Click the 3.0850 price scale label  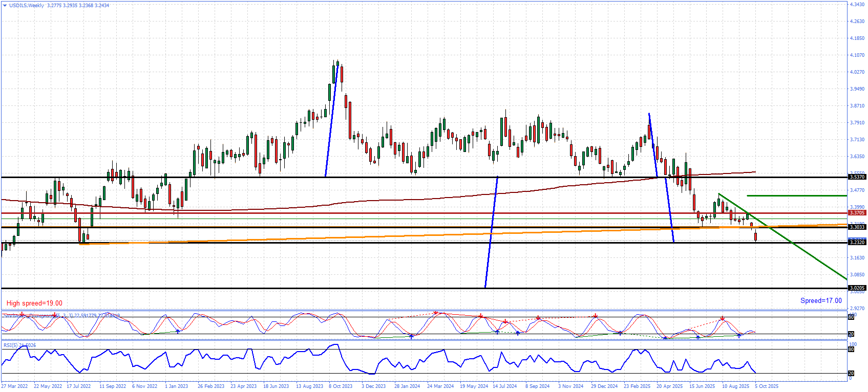click(x=857, y=275)
